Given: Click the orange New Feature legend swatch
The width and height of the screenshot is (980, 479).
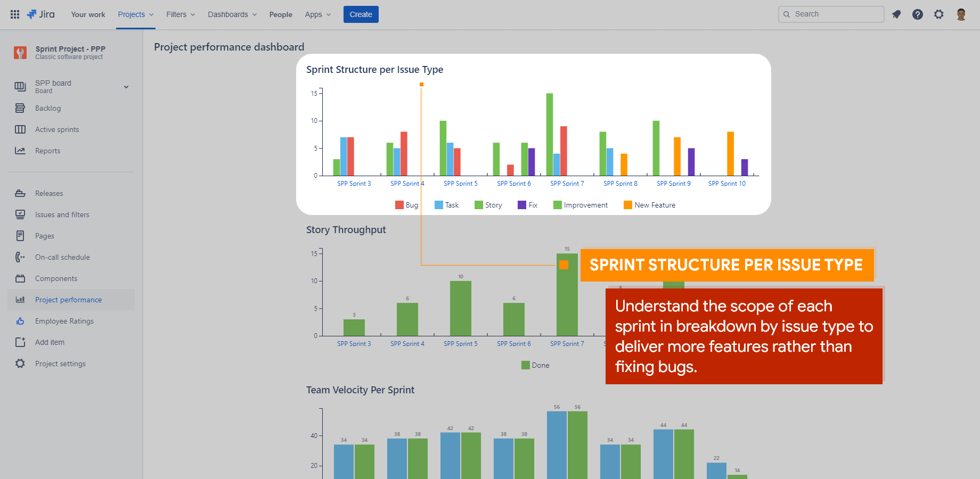Looking at the screenshot, I should pos(628,205).
